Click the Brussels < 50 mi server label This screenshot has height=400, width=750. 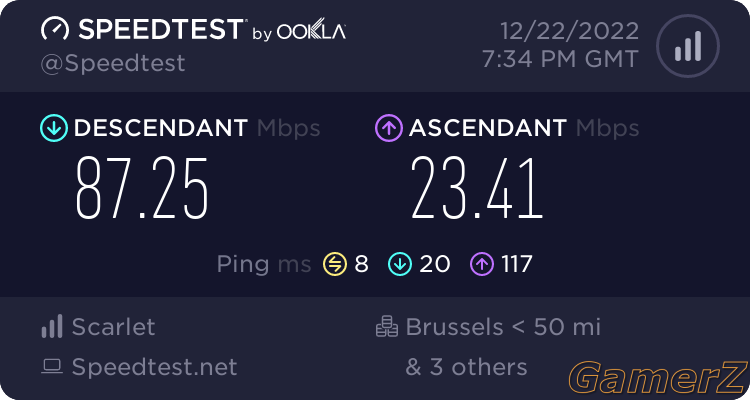[503, 327]
